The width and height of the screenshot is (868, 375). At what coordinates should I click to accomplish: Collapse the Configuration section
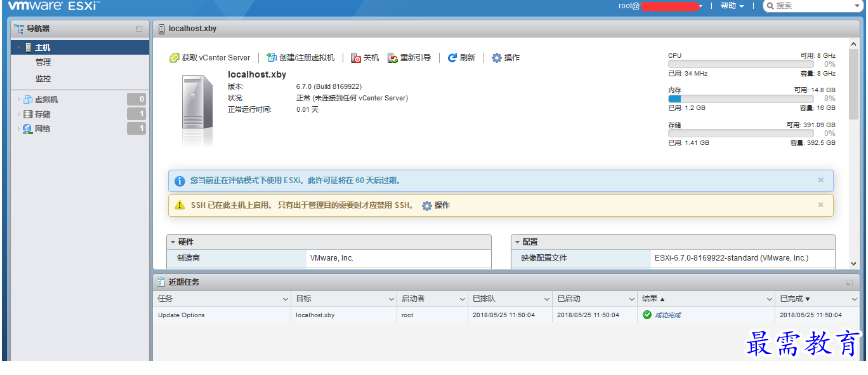[517, 242]
